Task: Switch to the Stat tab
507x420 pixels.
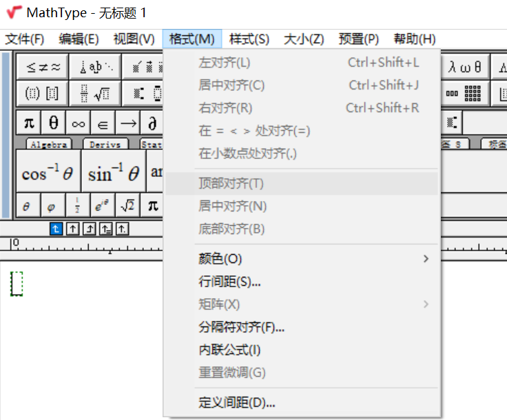Action: click(152, 144)
